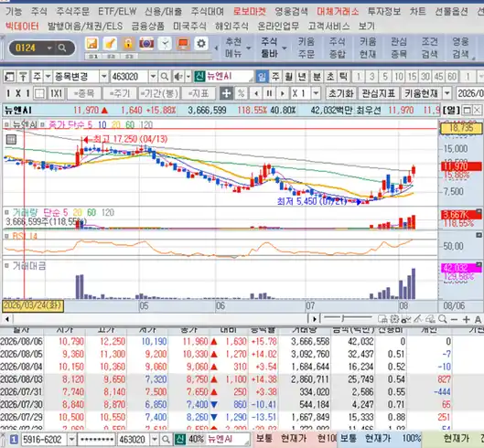Click the magnifier beside screen number 0124
Viewport: 484px width, 448px height.
(x=62, y=48)
